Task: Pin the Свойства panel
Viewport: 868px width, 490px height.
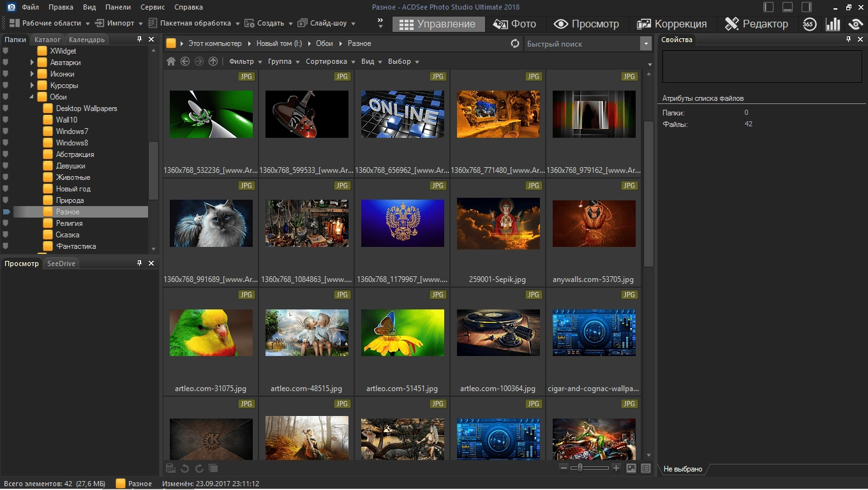Action: 849,39
